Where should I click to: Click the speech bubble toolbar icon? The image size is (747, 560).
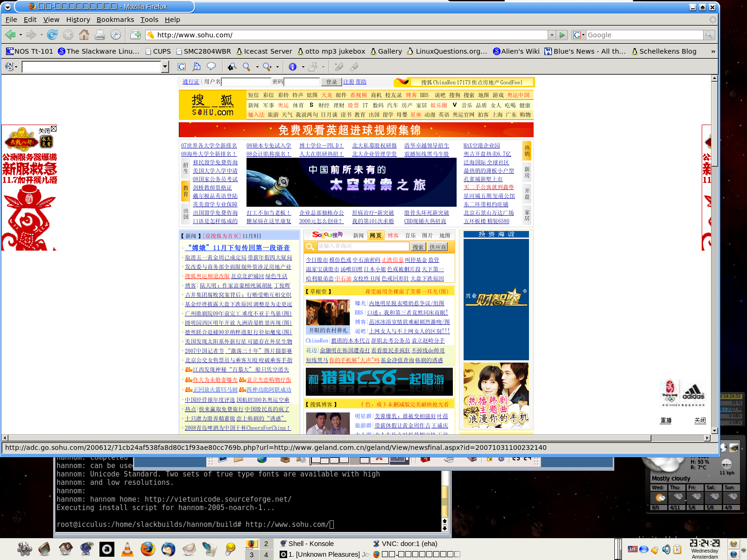pyautogui.click(x=211, y=67)
